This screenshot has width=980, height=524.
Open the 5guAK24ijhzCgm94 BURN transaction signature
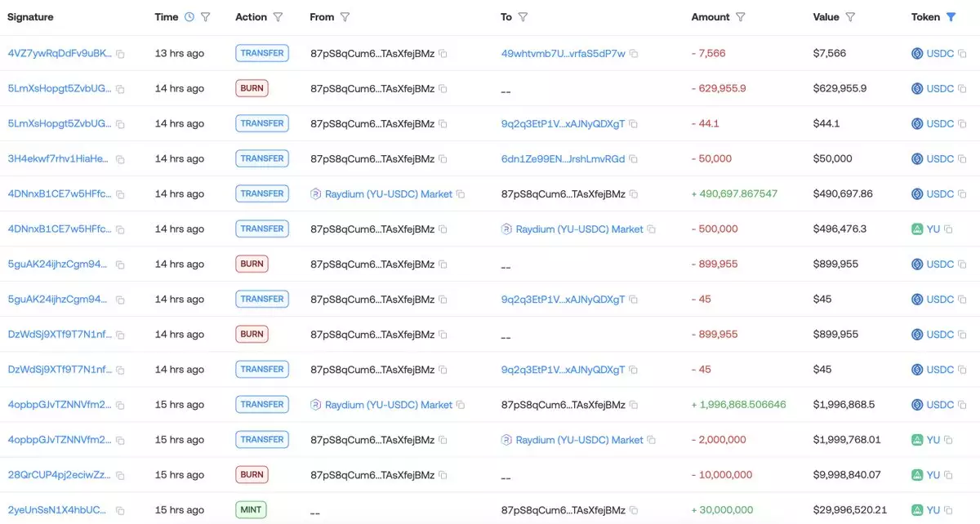[58, 264]
